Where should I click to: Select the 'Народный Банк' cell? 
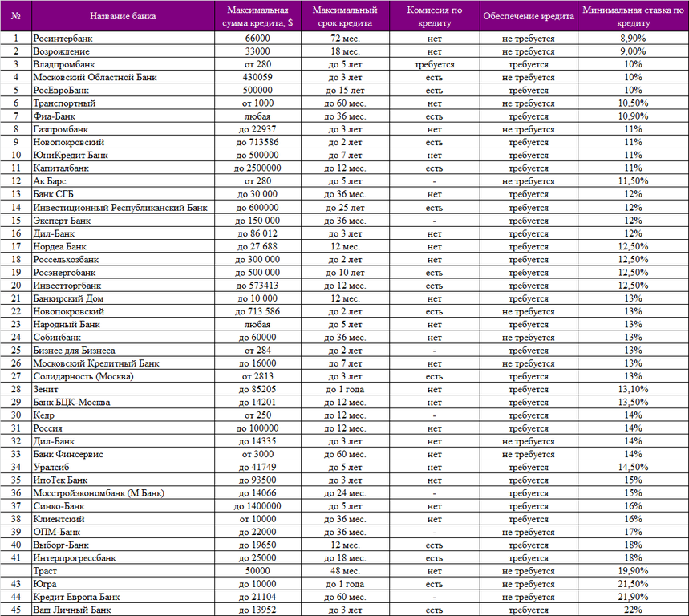[x=123, y=324]
